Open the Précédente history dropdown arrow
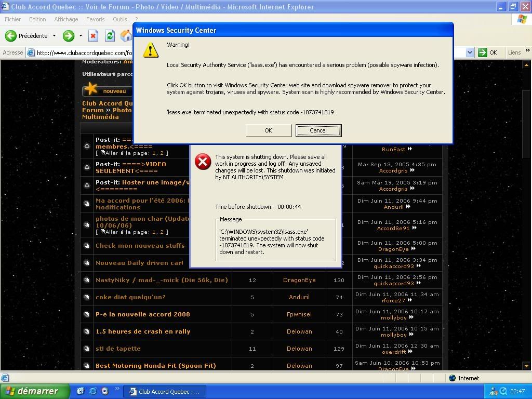 point(54,36)
